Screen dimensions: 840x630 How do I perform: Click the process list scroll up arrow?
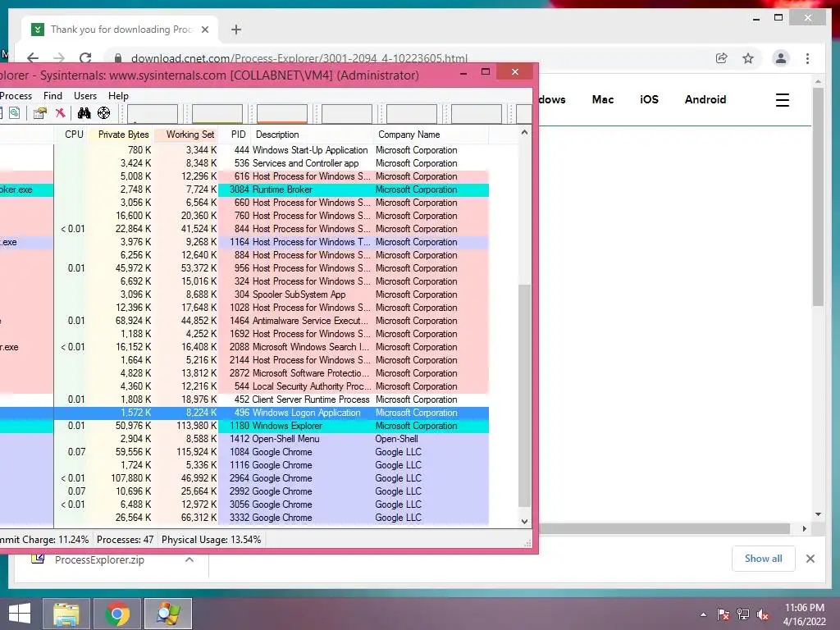(524, 133)
